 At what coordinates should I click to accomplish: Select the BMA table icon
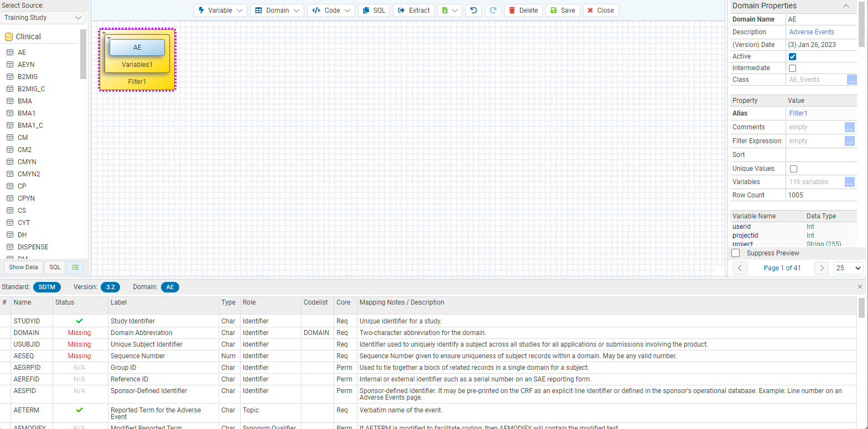tap(10, 101)
